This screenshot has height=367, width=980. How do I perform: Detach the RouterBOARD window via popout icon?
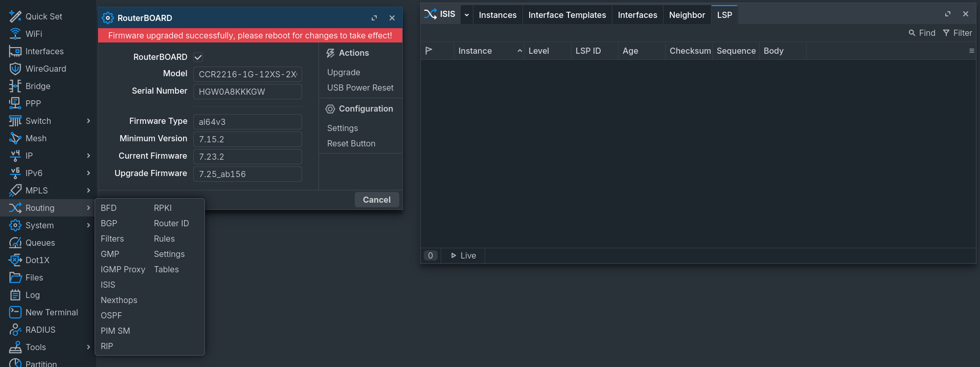click(374, 18)
